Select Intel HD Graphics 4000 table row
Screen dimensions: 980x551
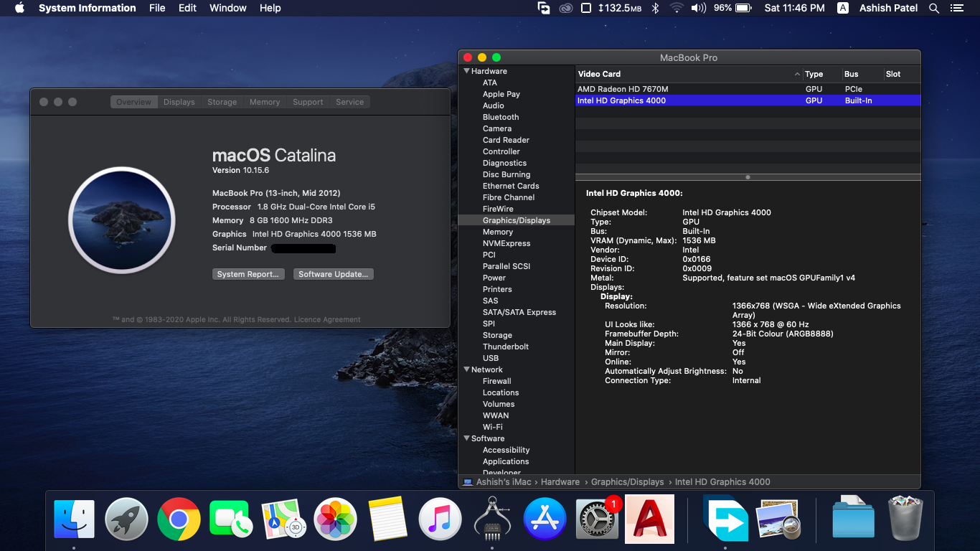[748, 100]
